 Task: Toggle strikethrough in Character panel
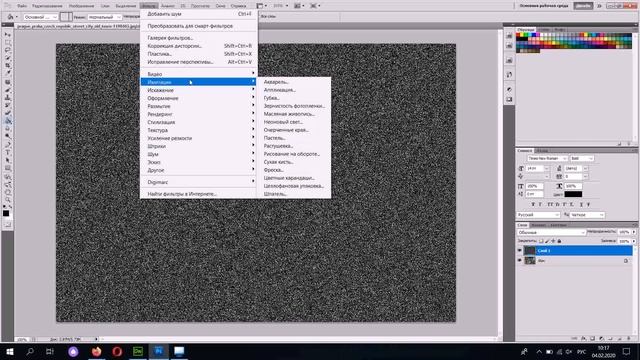(x=588, y=204)
